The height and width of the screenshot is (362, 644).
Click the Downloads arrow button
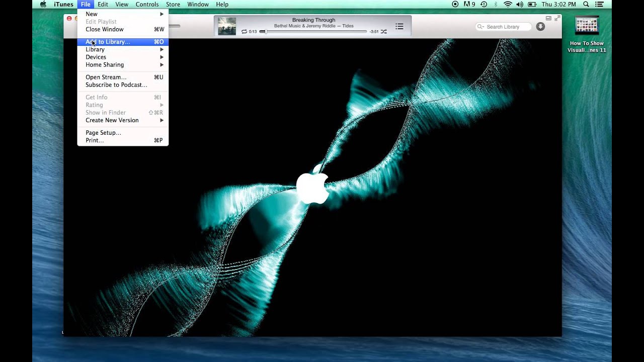[540, 27]
